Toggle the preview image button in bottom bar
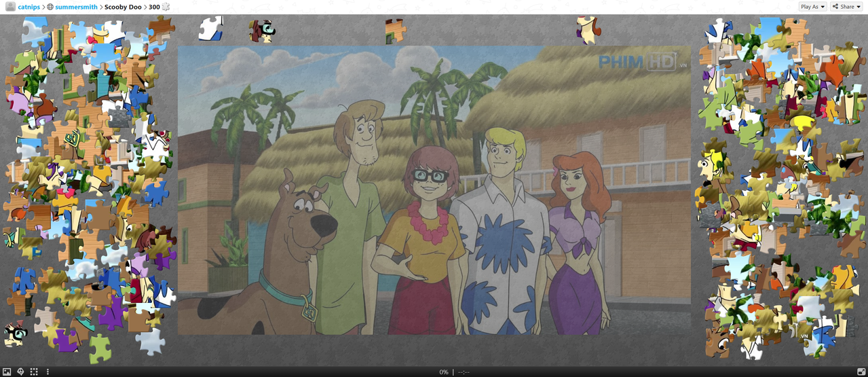Viewport: 868px width, 377px height. (x=7, y=372)
